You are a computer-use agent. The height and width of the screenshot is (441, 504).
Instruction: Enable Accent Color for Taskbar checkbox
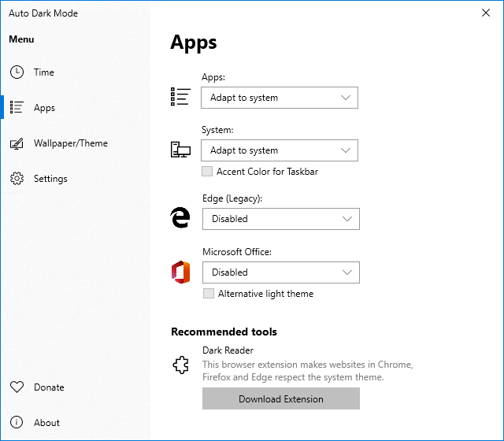[x=207, y=172]
